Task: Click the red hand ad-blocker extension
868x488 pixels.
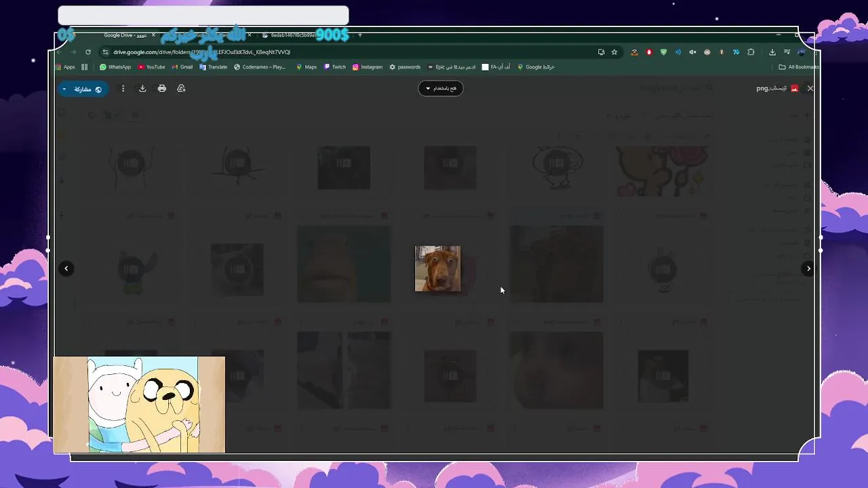Action: [649, 52]
